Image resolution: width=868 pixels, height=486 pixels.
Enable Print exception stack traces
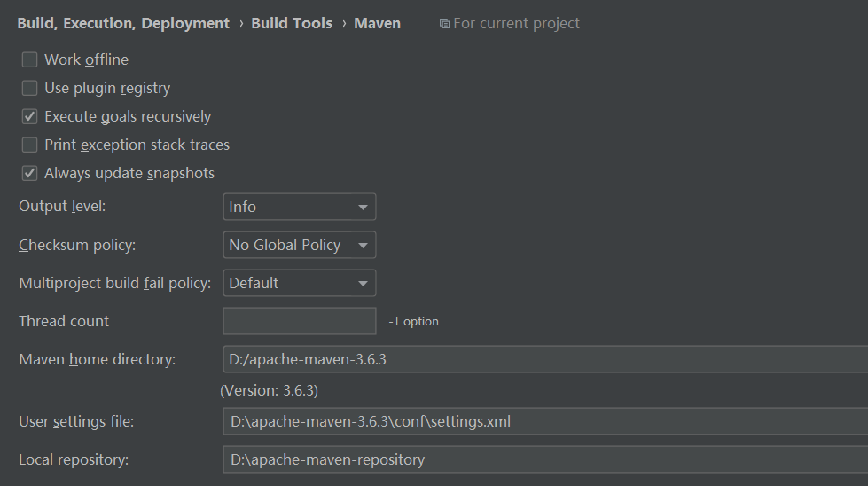pyautogui.click(x=29, y=145)
